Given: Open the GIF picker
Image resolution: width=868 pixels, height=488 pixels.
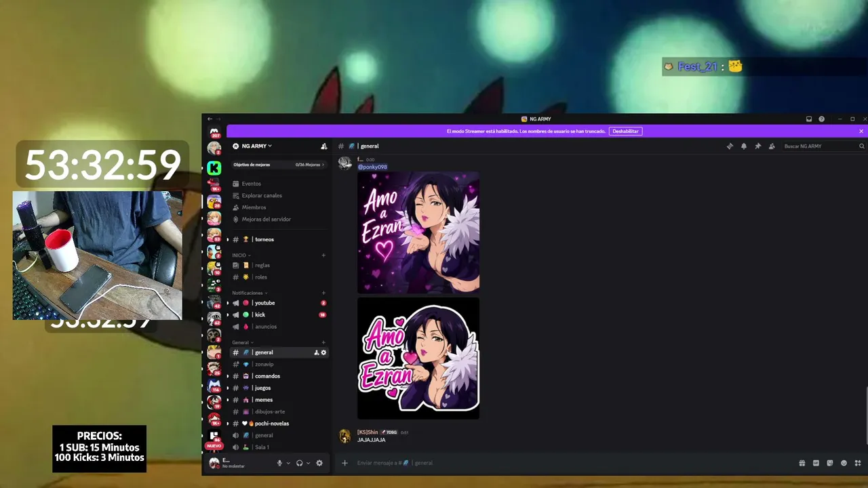Looking at the screenshot, I should point(816,463).
